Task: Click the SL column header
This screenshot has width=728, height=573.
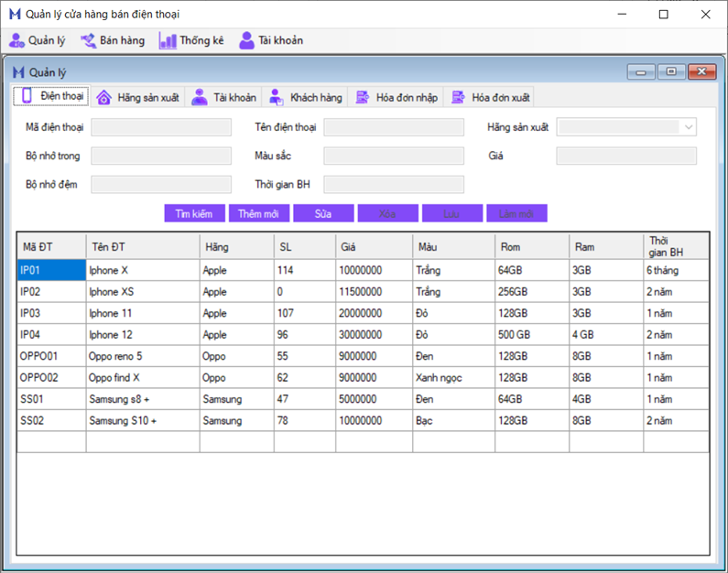Action: [x=305, y=247]
